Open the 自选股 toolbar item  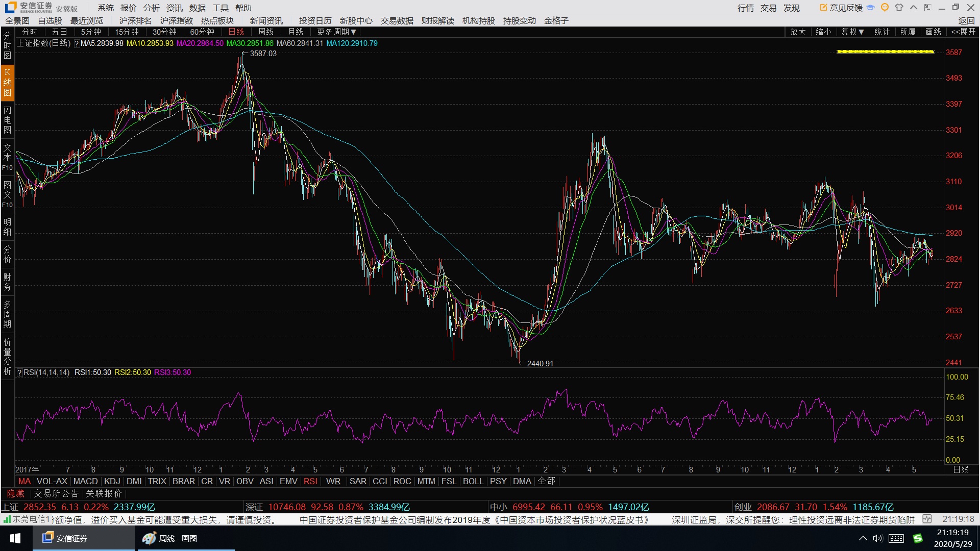(x=50, y=20)
